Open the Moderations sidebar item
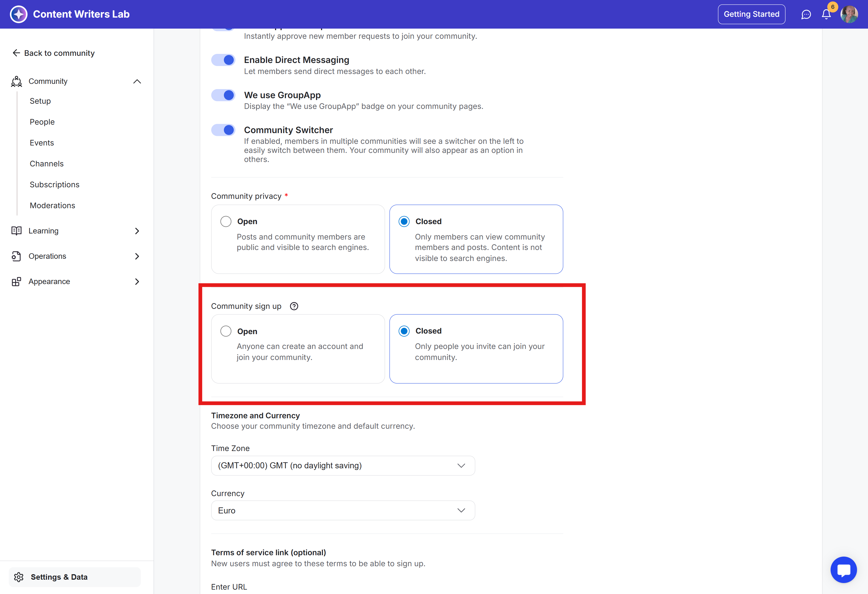Viewport: 868px width, 594px height. tap(52, 205)
